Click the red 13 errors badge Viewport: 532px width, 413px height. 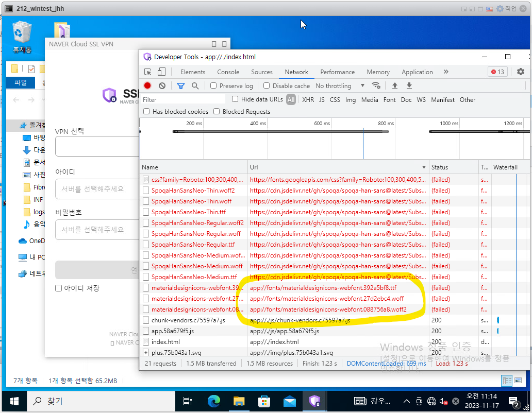[497, 72]
